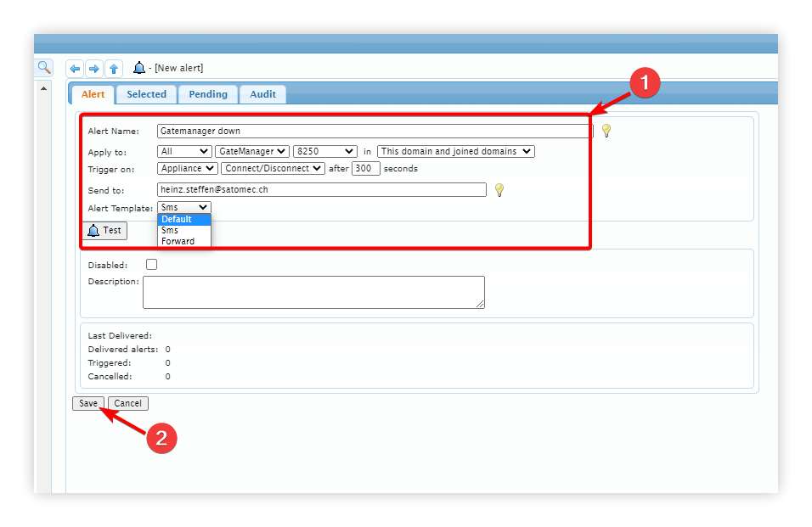Open the Alert Template dropdown showing Sms
The height and width of the screenshot is (527, 812).
tap(183, 207)
